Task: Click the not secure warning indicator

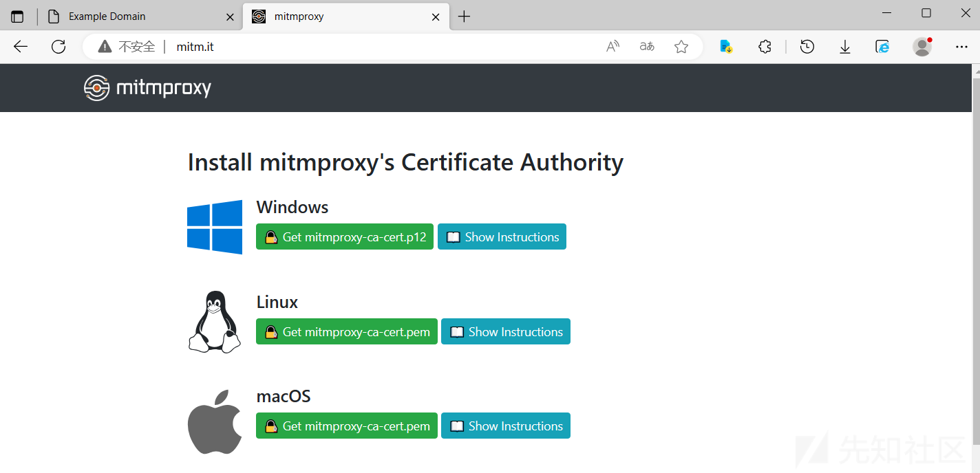Action: pos(127,47)
